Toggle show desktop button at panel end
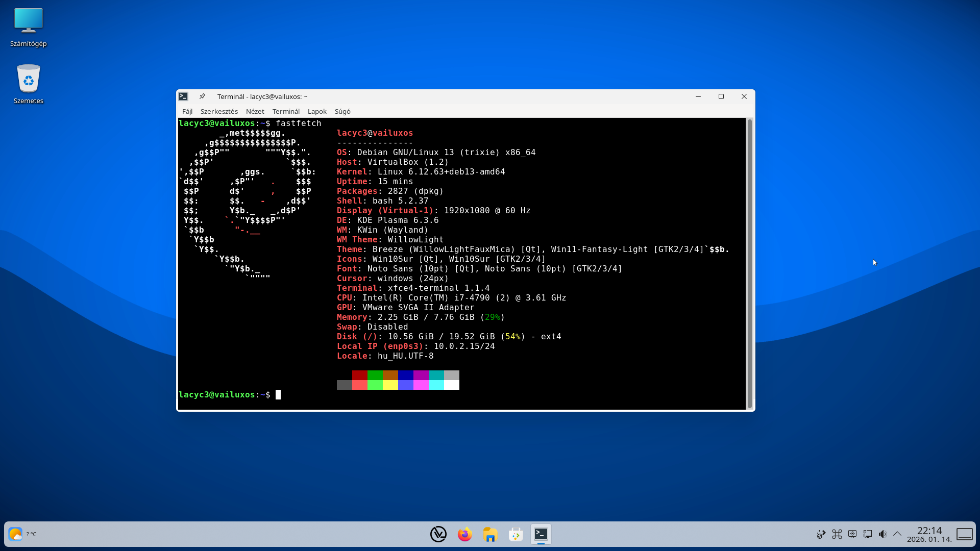 click(x=964, y=534)
